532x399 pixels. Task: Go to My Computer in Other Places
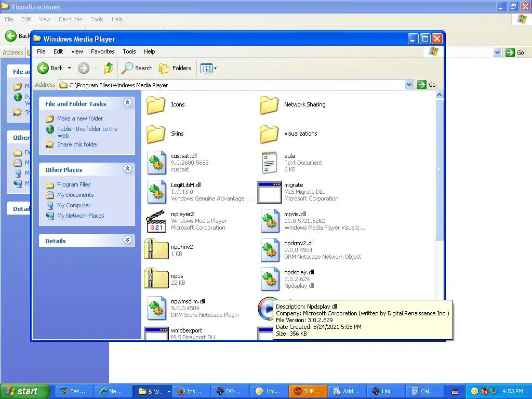click(x=74, y=205)
